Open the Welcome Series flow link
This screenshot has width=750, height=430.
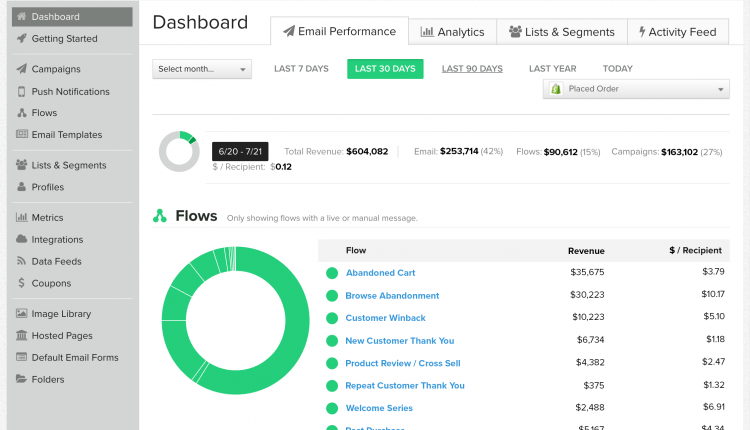(x=379, y=408)
